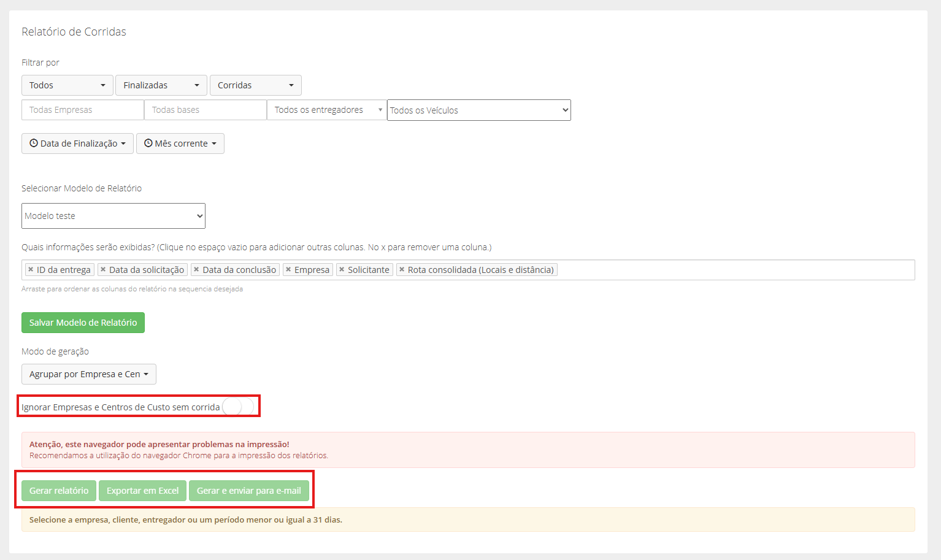Remove the Solicitante column tag

click(x=342, y=269)
